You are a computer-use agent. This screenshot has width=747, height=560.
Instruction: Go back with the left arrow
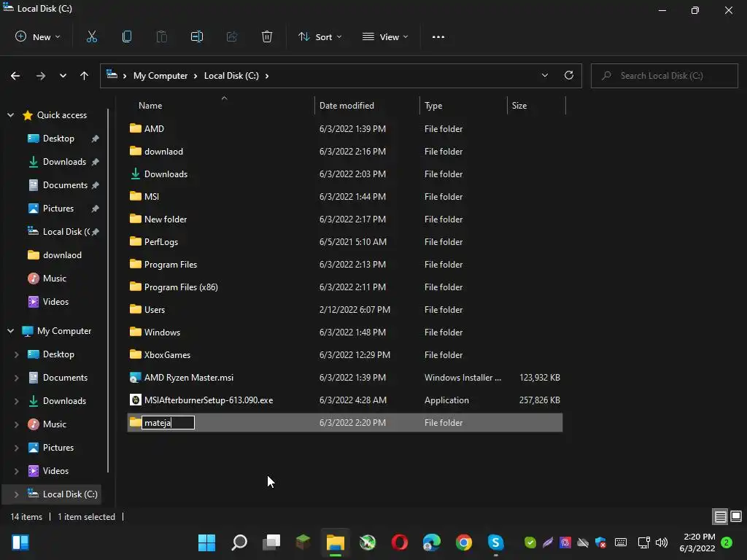tap(15, 76)
